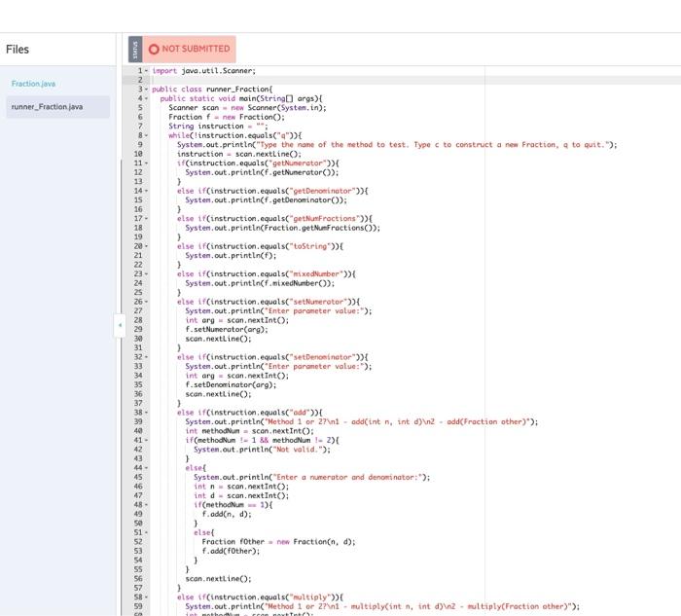This screenshot has height=616, width=681.
Task: Click 'Fraction fOther = new Fraction(n, d);' line
Action: coord(278,542)
